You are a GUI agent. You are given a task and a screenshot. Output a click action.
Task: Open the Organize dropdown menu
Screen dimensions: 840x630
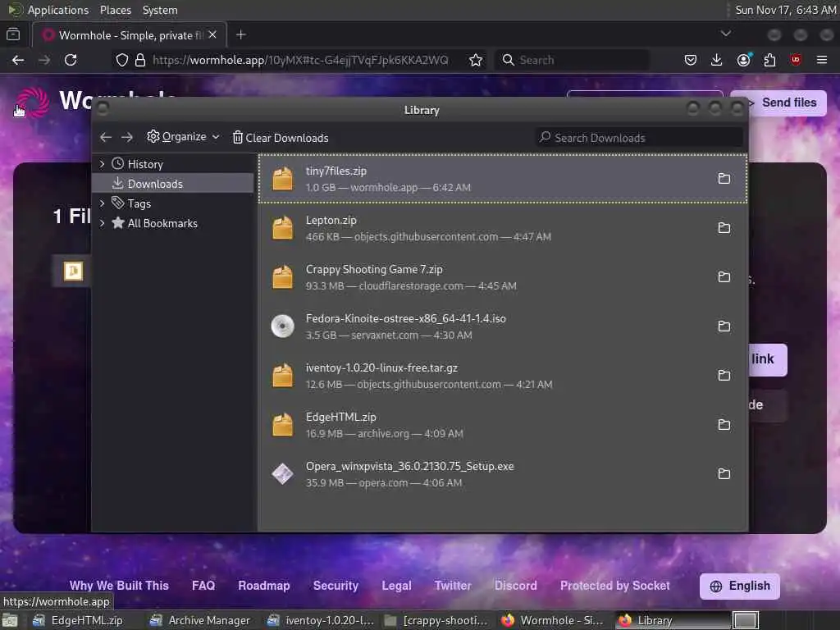tap(183, 137)
